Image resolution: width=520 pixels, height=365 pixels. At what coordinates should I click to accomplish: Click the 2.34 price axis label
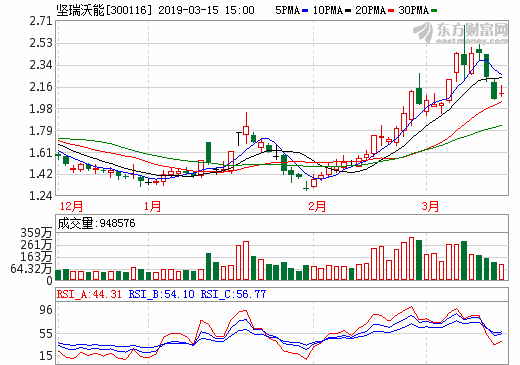tap(41, 65)
